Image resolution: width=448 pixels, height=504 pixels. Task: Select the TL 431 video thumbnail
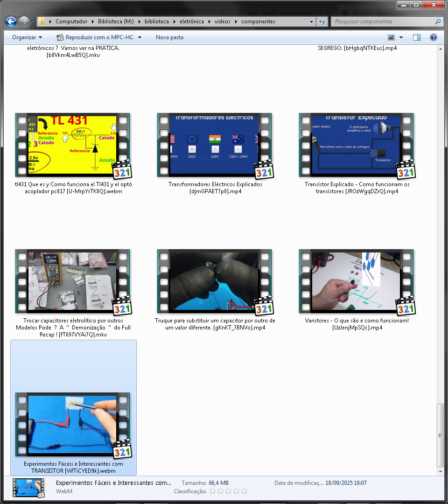tap(72, 145)
